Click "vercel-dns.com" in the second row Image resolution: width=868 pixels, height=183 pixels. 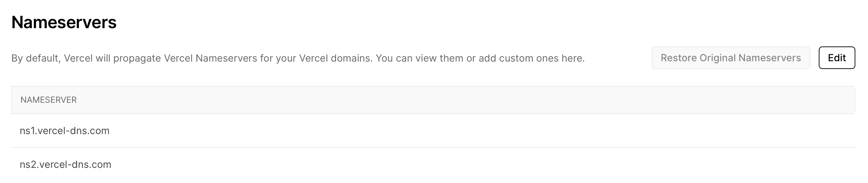tap(75, 165)
